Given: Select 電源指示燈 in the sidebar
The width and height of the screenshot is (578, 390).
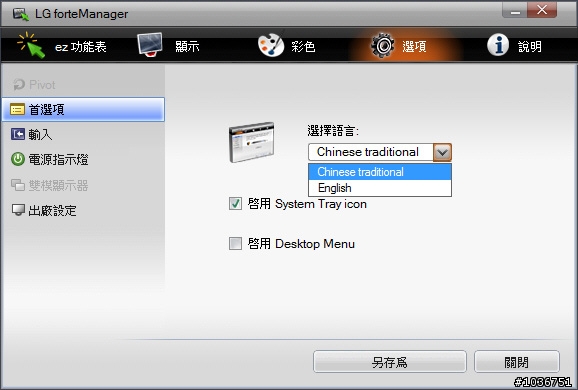Looking at the screenshot, I should click(83, 160).
